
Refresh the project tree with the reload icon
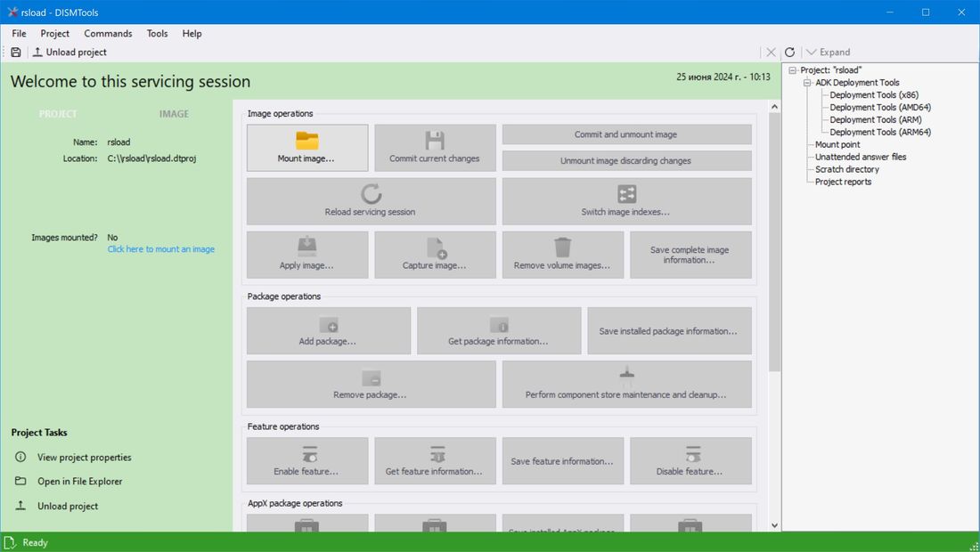[x=789, y=52]
